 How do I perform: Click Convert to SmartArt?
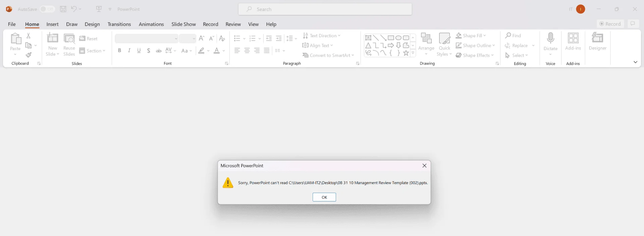[328, 55]
